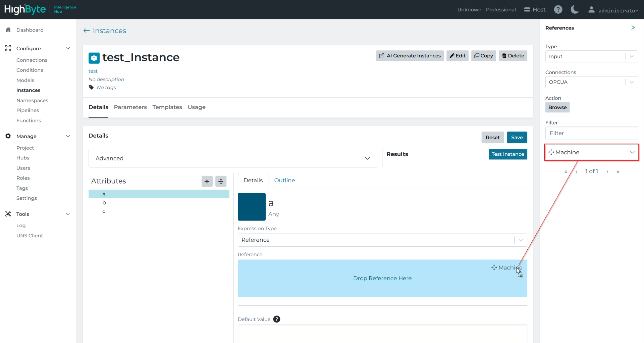Collapse the Configure sidebar section
Image resolution: width=644 pixels, height=343 pixels.
click(x=68, y=48)
